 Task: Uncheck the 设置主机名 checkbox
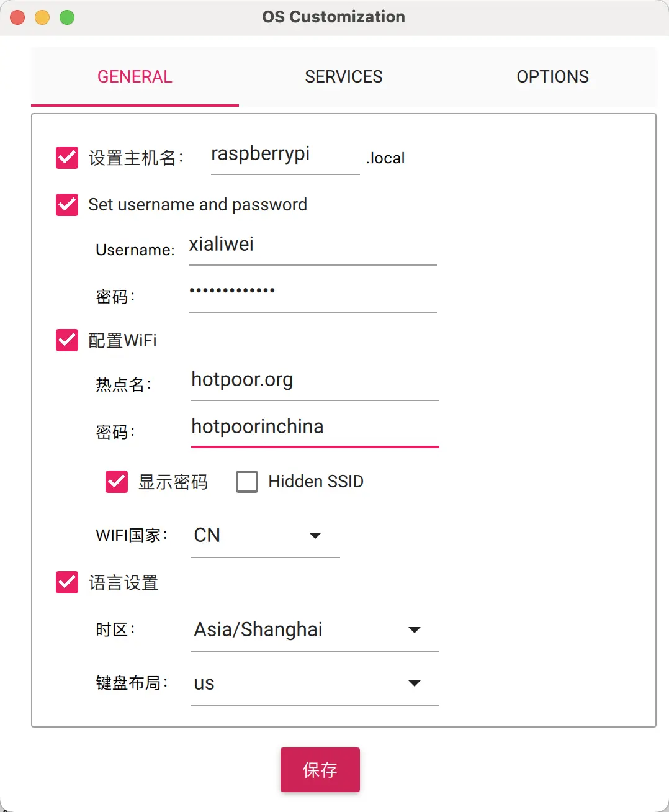[x=66, y=158]
